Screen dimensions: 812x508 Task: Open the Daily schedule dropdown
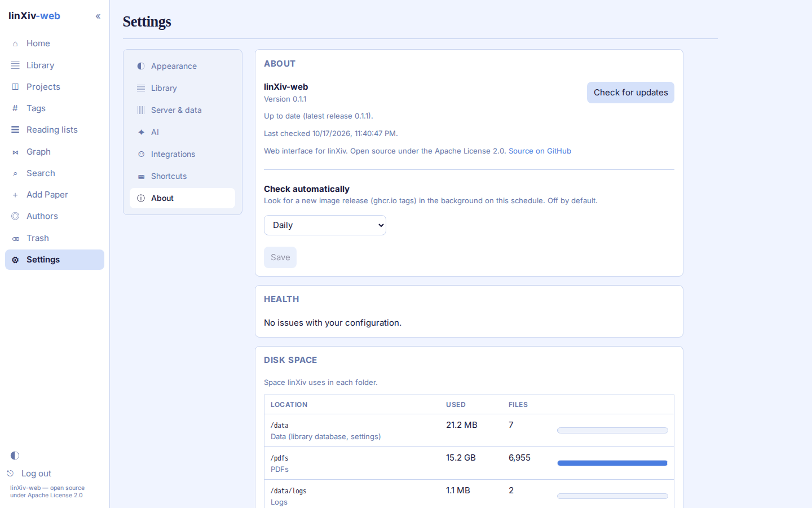coord(325,225)
